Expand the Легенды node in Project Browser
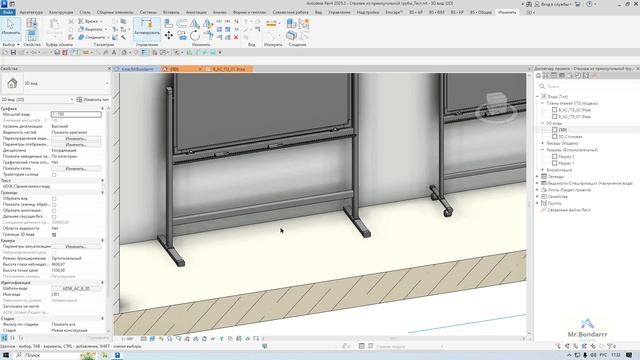 tap(538, 176)
